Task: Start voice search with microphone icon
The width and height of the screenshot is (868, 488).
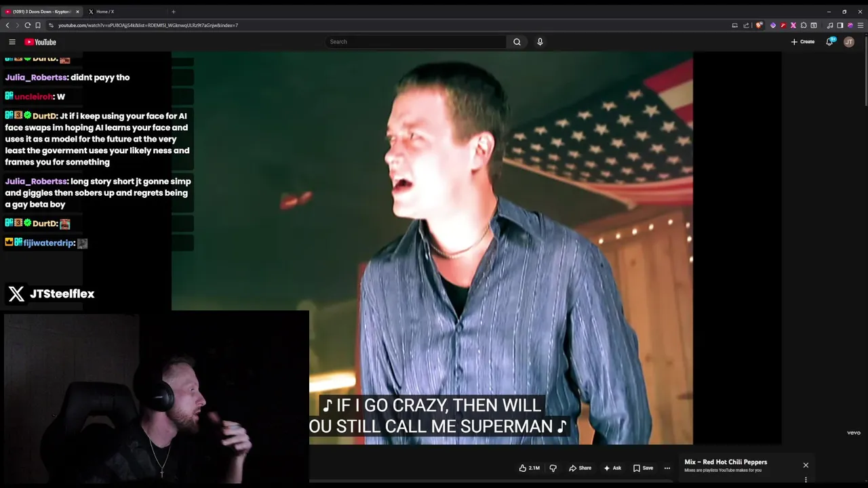Action: (x=540, y=42)
